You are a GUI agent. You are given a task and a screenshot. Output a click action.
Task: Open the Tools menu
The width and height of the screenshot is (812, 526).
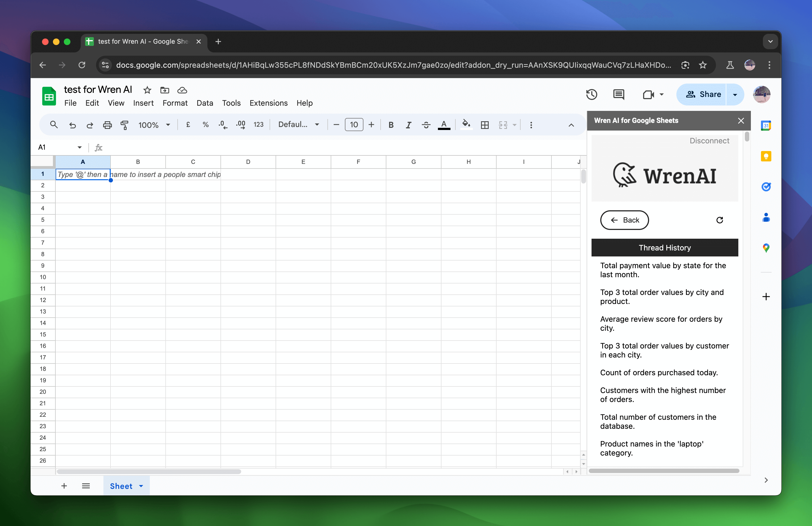231,103
